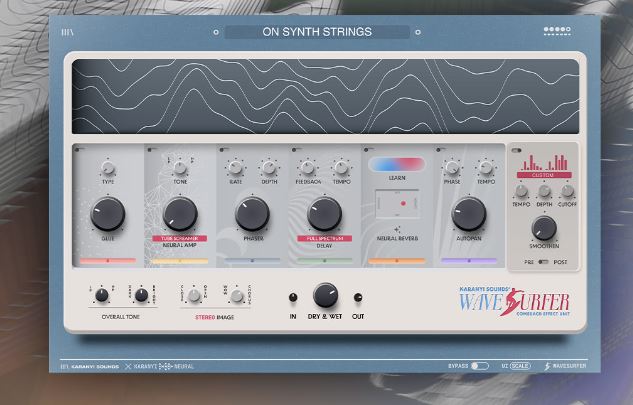
Task: Click the Custom rhythm bars graphic
Action: click(544, 162)
